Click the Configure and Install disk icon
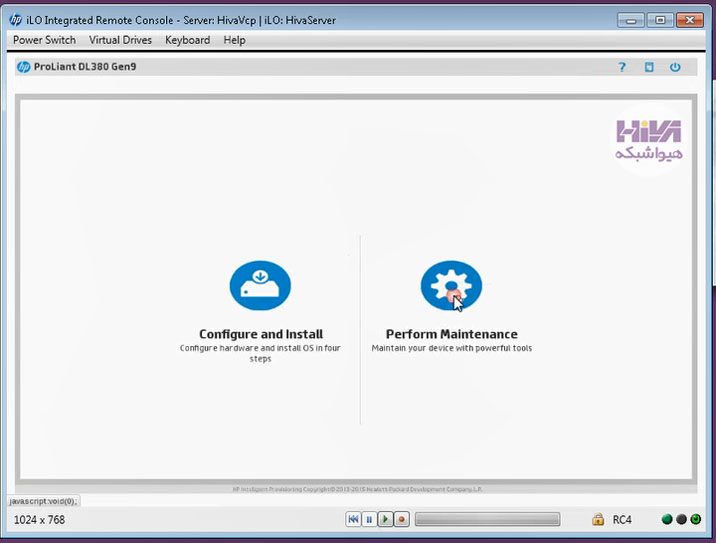Image resolution: width=716 pixels, height=543 pixels. pyautogui.click(x=260, y=285)
